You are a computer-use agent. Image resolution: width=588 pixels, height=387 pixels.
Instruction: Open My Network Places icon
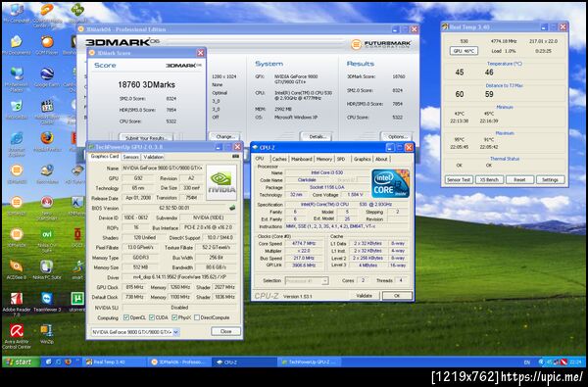(x=17, y=79)
